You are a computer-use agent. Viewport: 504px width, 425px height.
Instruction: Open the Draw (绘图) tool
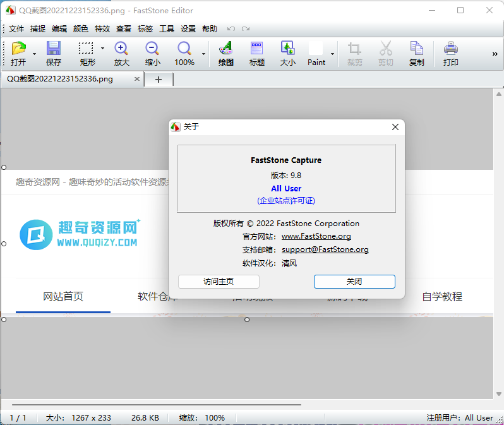pyautogui.click(x=225, y=49)
